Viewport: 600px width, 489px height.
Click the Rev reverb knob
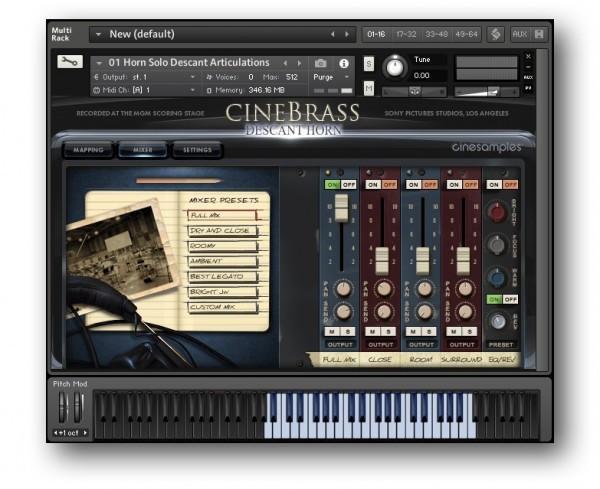pos(497,321)
